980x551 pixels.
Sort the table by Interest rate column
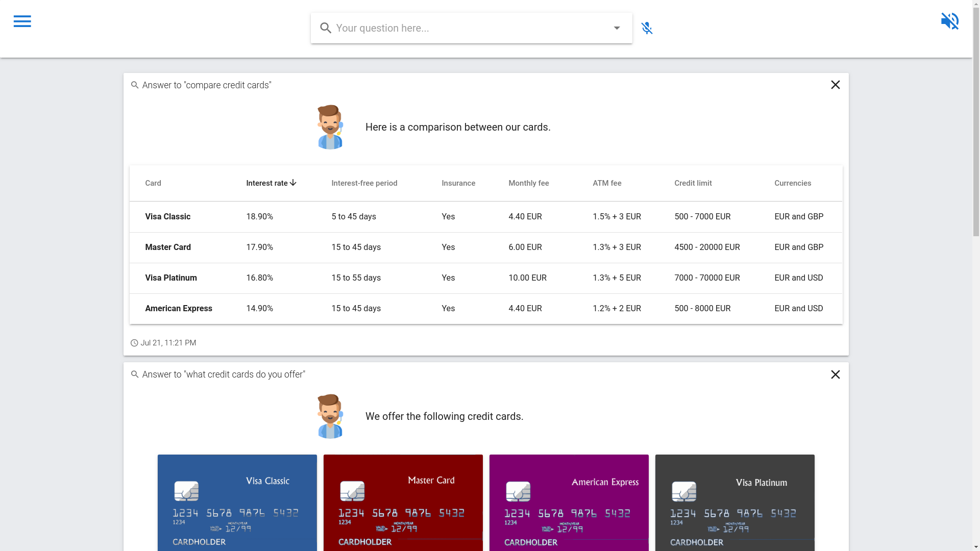point(266,183)
